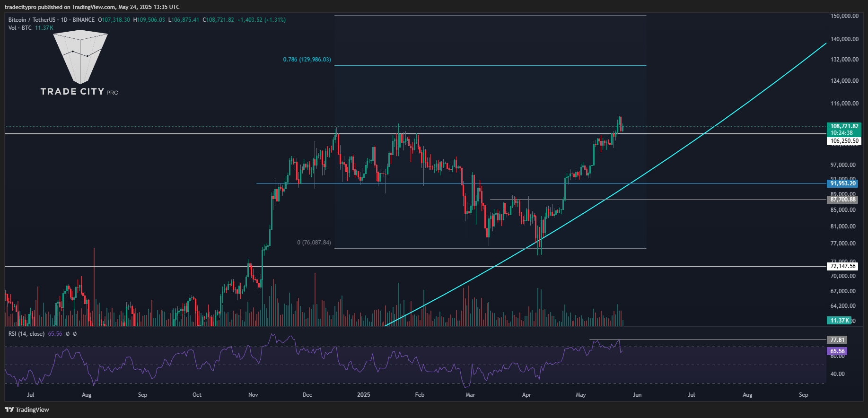The height and width of the screenshot is (418, 868).
Task: Click the 140,000.00 price axis label
Action: [844, 39]
